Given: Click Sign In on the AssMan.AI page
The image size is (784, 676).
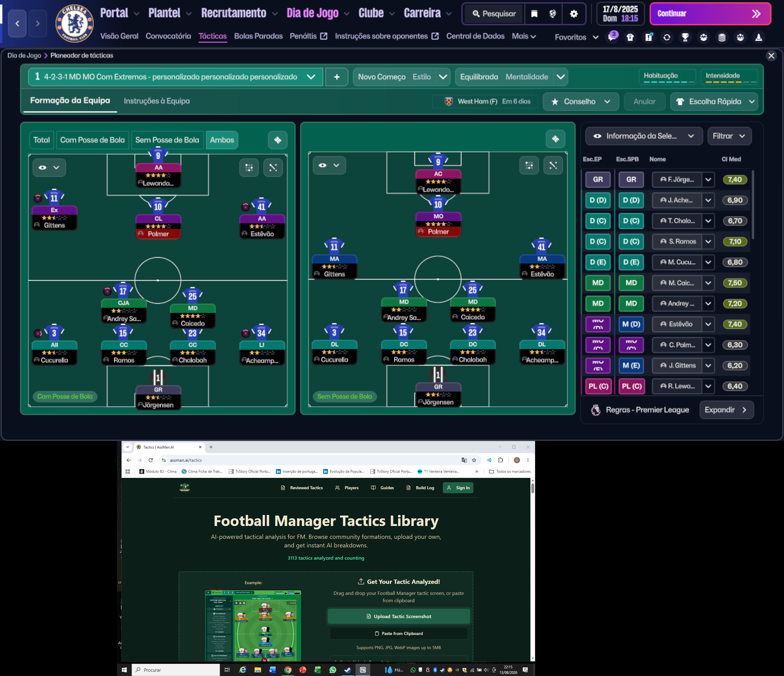Looking at the screenshot, I should [458, 488].
